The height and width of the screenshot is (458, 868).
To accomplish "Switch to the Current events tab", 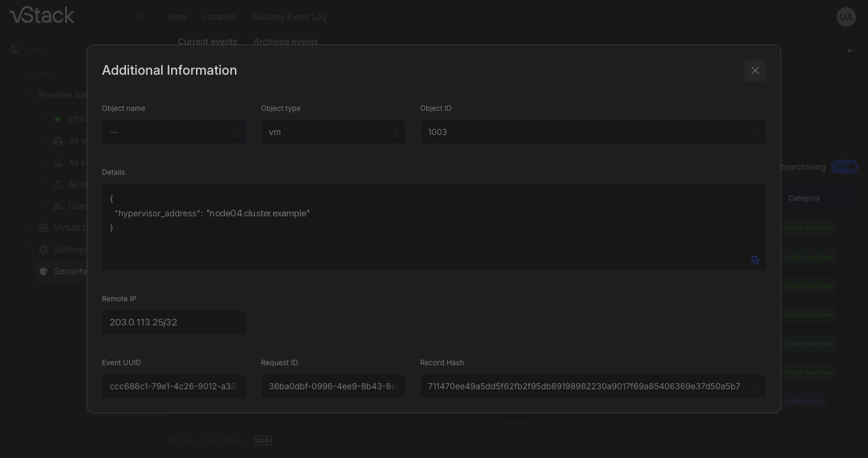I will coord(207,42).
